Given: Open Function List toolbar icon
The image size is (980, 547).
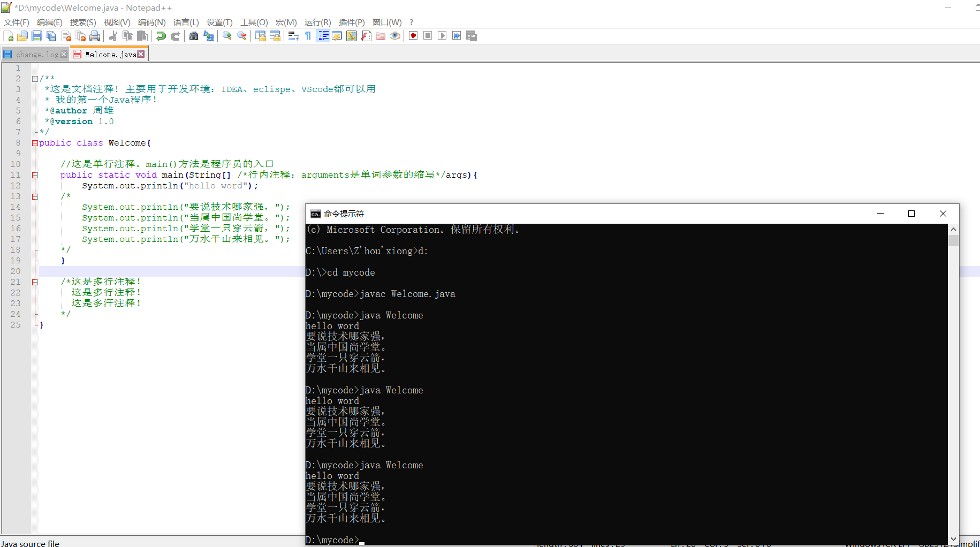Looking at the screenshot, I should pos(366,36).
